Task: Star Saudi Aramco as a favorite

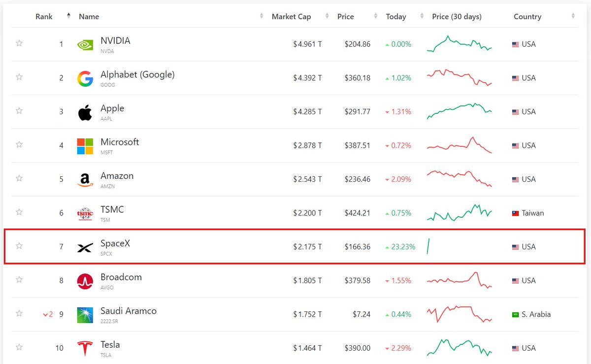Action: pyautogui.click(x=19, y=313)
